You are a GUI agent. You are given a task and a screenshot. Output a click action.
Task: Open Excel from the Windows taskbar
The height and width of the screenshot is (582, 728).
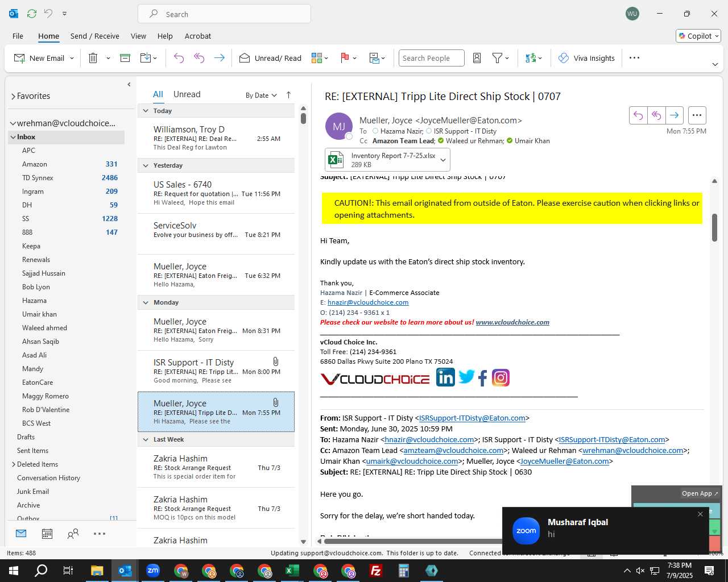292,571
